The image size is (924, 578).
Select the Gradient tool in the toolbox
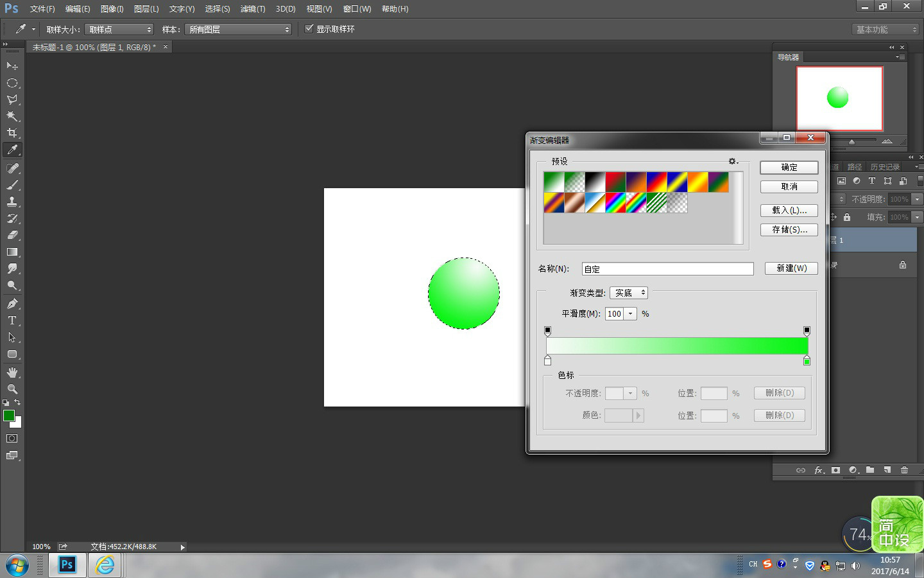tap(12, 252)
